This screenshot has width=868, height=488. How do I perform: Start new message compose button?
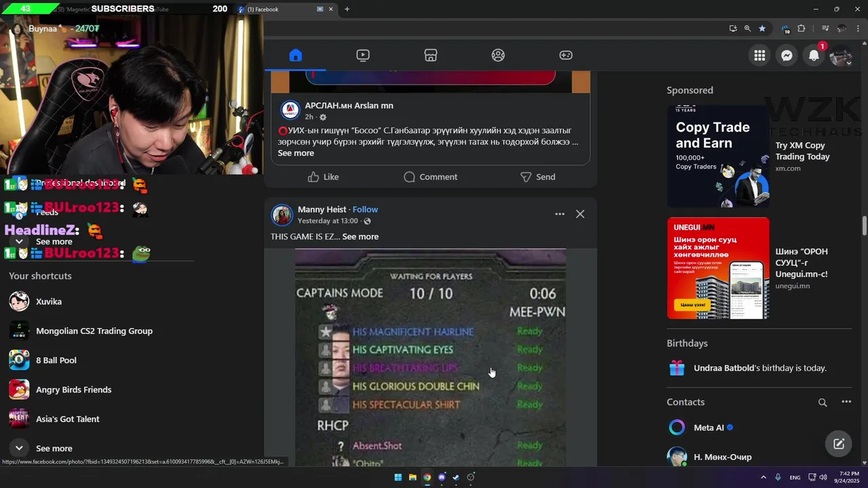pos(839,444)
